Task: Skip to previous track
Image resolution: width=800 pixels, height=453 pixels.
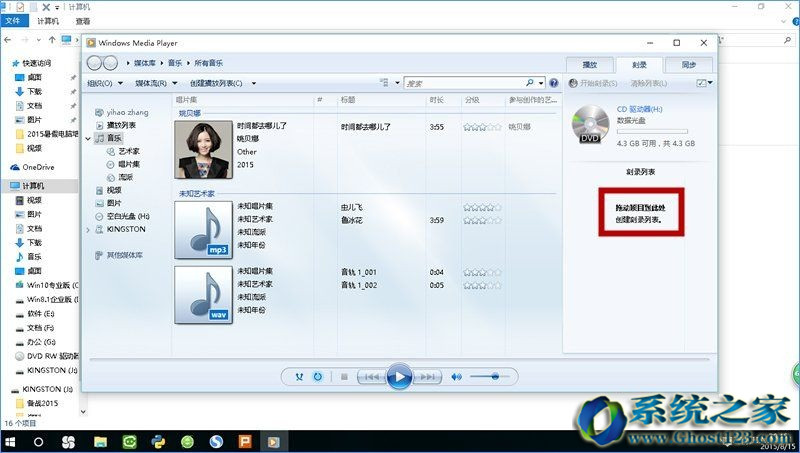Action: coord(370,376)
